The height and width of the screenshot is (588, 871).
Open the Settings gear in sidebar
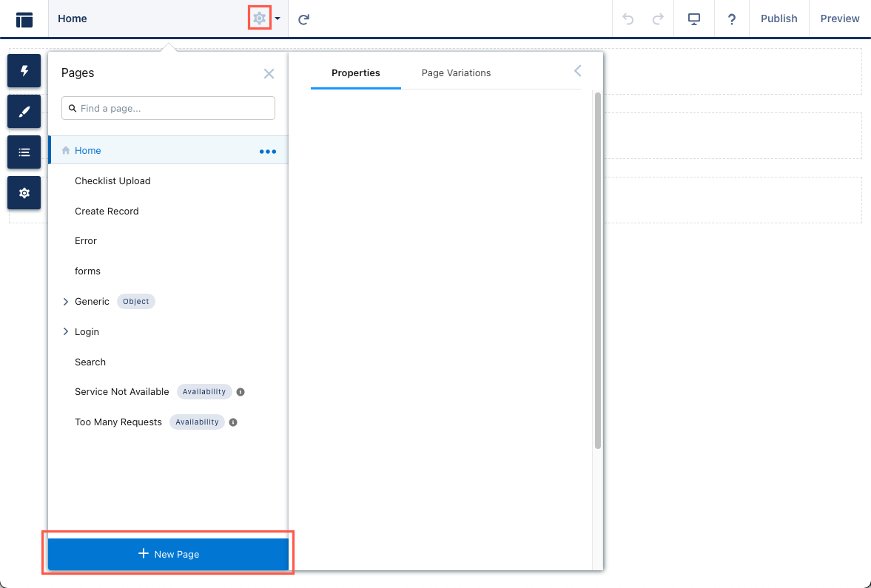(24, 193)
